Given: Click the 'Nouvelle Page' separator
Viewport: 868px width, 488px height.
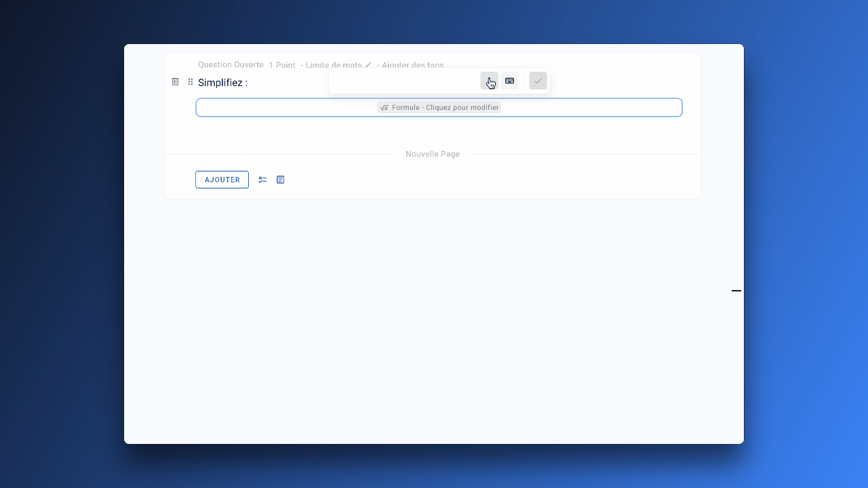Looking at the screenshot, I should point(433,154).
